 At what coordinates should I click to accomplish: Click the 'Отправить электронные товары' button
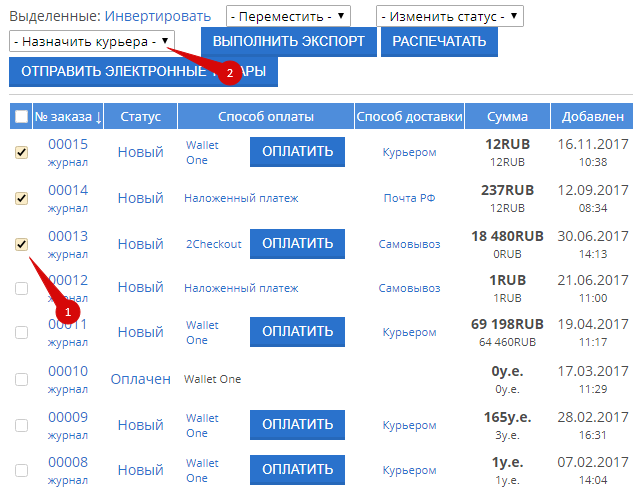pos(143,72)
